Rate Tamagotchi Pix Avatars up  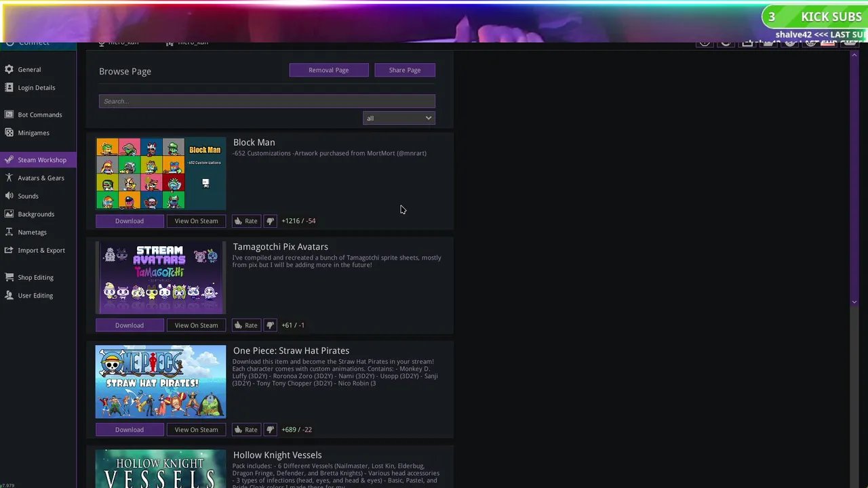pyautogui.click(x=245, y=325)
